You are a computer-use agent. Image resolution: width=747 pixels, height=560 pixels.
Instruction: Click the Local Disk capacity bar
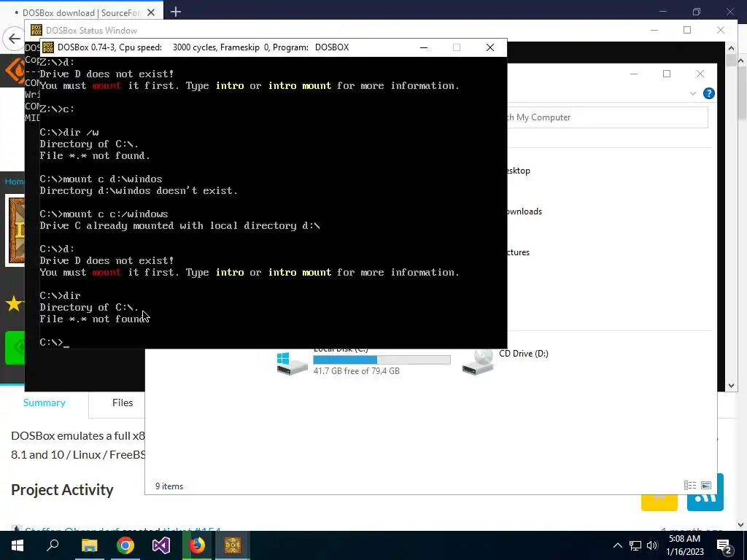(x=382, y=359)
